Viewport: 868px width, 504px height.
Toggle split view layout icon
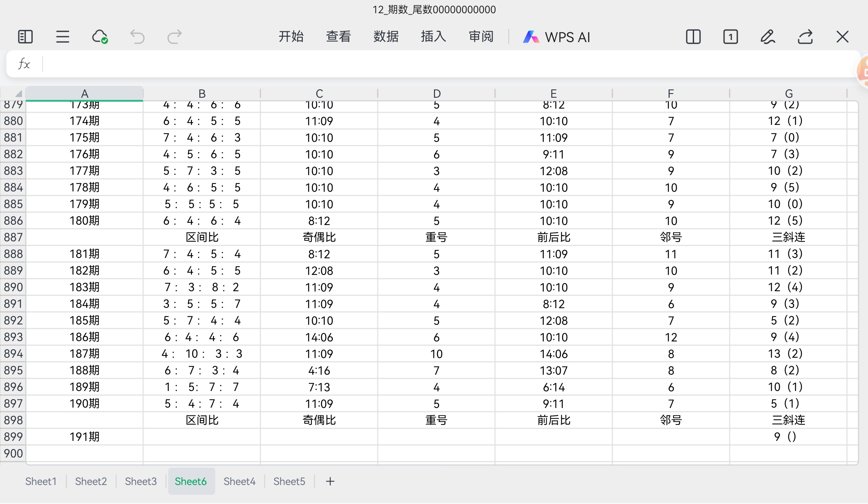[693, 37]
